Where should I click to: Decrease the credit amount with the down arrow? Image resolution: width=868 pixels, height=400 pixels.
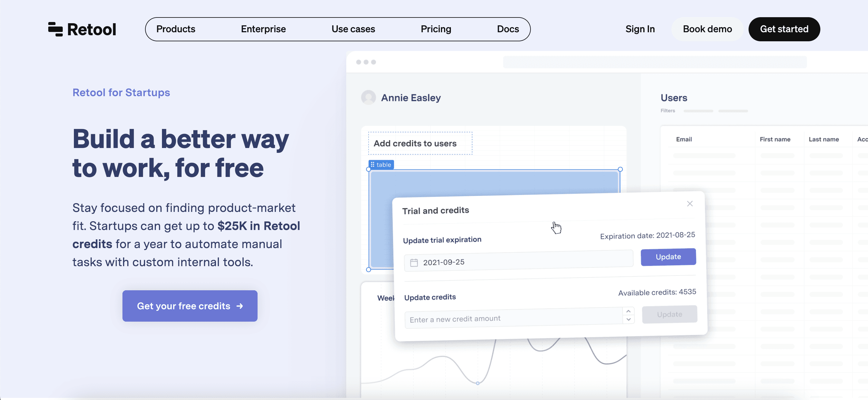click(x=629, y=319)
